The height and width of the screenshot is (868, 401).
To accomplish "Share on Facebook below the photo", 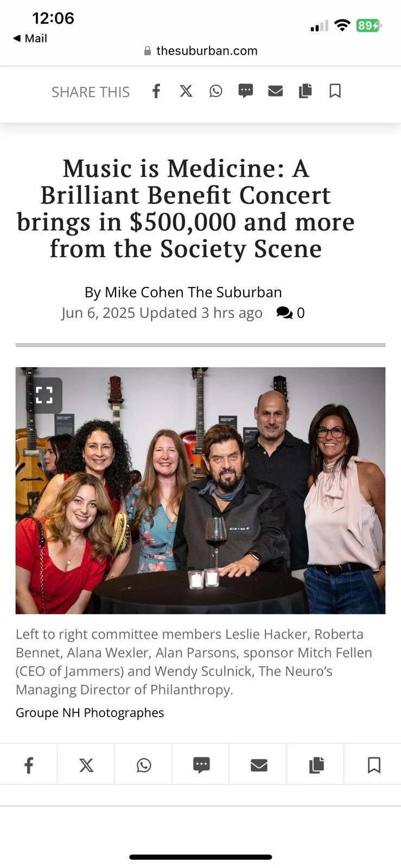I will click(x=29, y=765).
